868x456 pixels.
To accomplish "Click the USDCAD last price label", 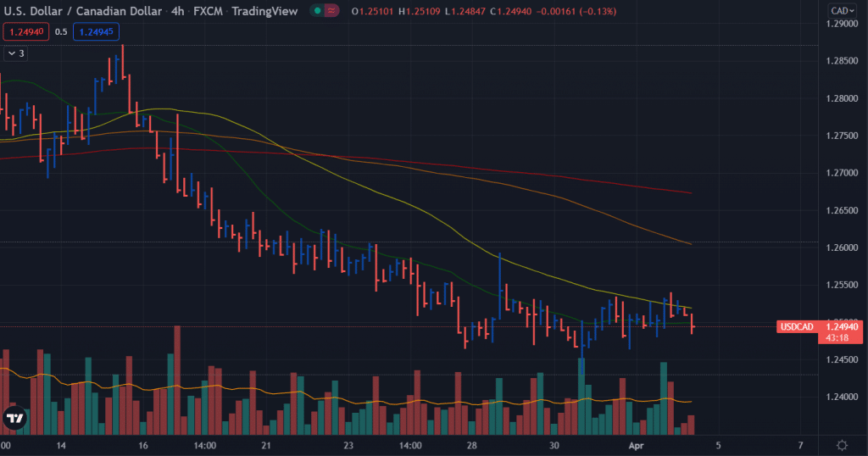I will tap(797, 326).
